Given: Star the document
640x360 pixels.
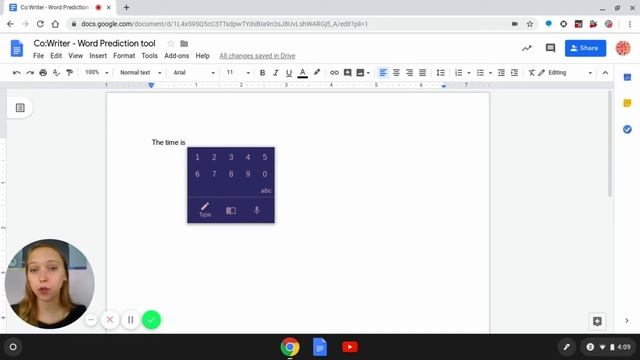Looking at the screenshot, I should click(x=171, y=43).
